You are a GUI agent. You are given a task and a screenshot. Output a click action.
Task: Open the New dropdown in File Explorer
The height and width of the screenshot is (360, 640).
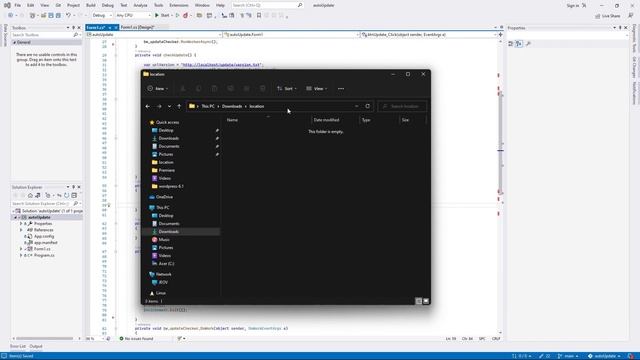158,89
